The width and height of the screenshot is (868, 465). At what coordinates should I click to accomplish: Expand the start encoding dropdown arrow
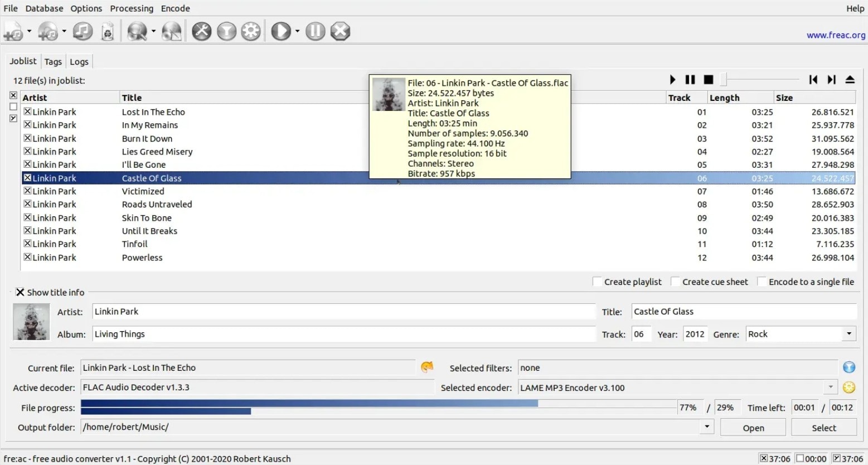[297, 31]
